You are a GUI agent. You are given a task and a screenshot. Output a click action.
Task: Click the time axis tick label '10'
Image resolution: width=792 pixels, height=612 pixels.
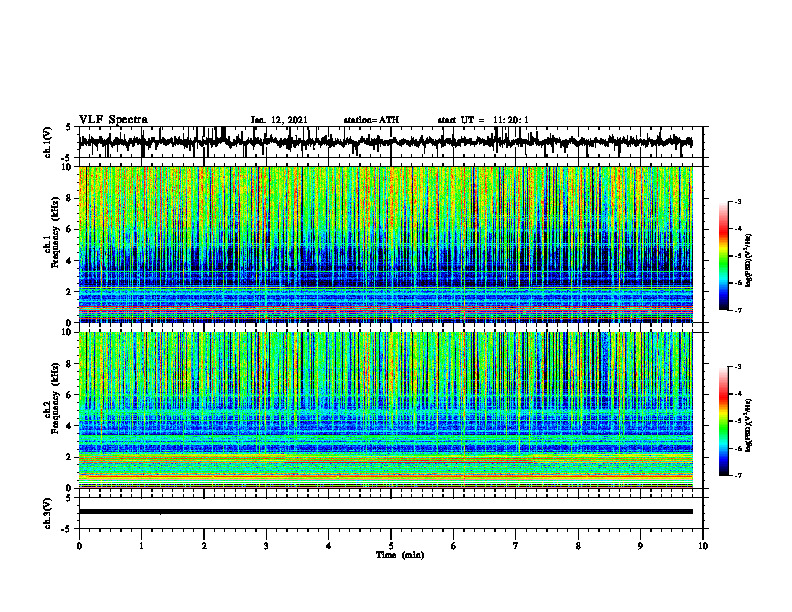click(703, 546)
